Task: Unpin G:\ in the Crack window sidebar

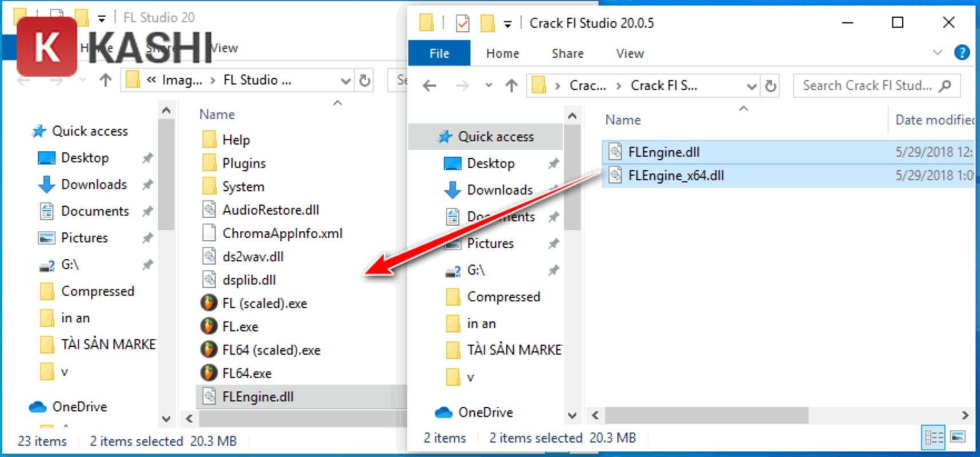Action: point(553,270)
